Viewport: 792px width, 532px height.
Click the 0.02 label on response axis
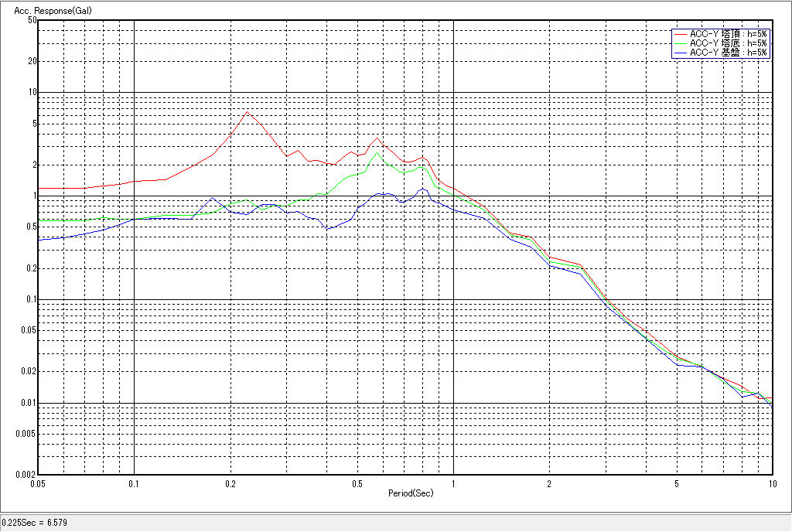tap(29, 372)
